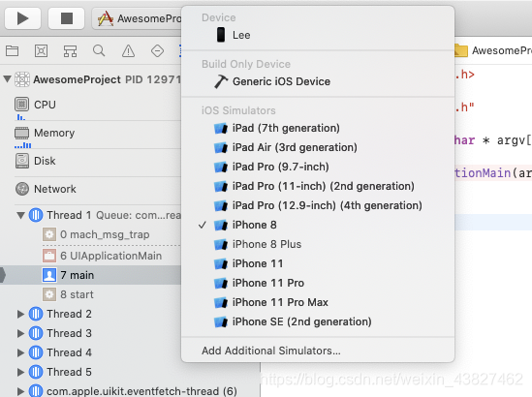
Task: Expand com.apple.uikit.eventfetch-thread
Action: pyautogui.click(x=20, y=391)
